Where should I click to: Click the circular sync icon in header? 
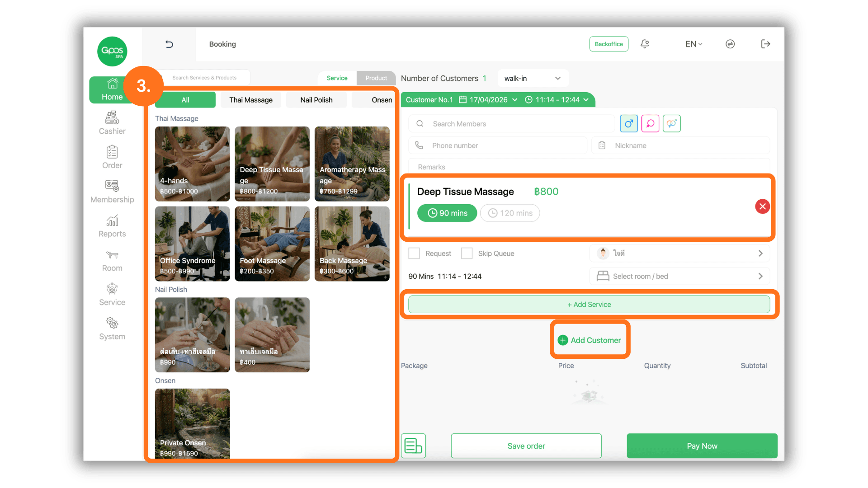(730, 44)
